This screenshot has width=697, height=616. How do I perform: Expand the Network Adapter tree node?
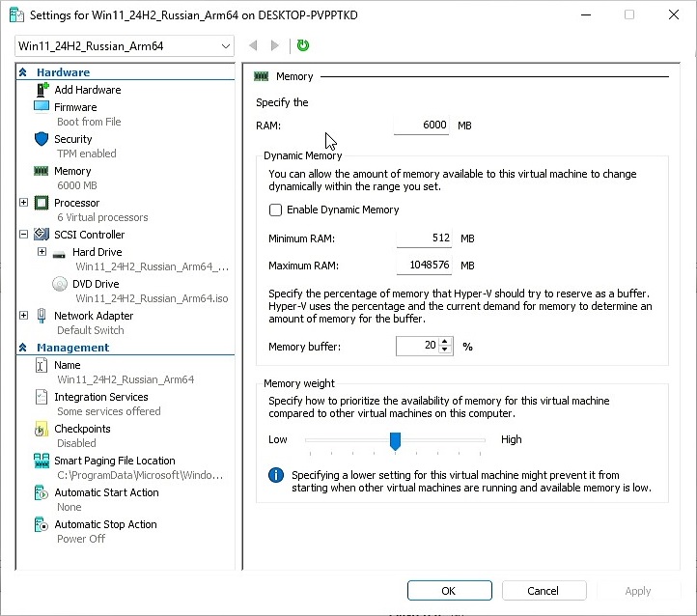click(24, 316)
